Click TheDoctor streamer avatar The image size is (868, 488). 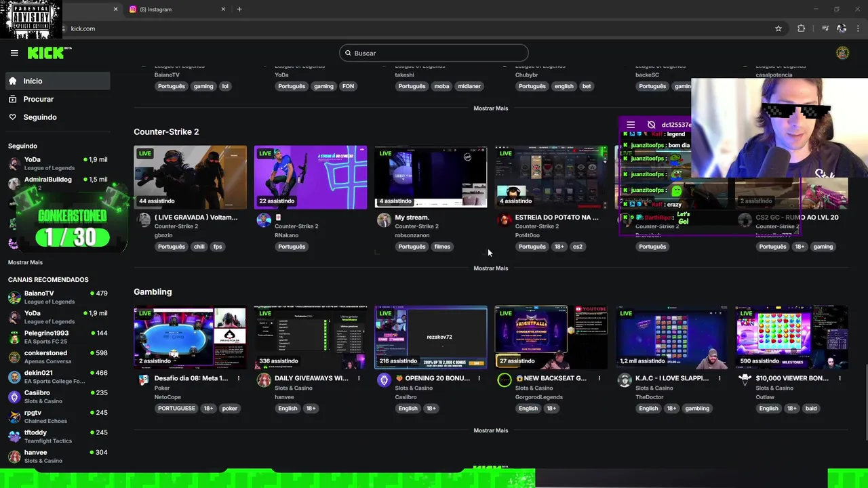[x=625, y=380]
